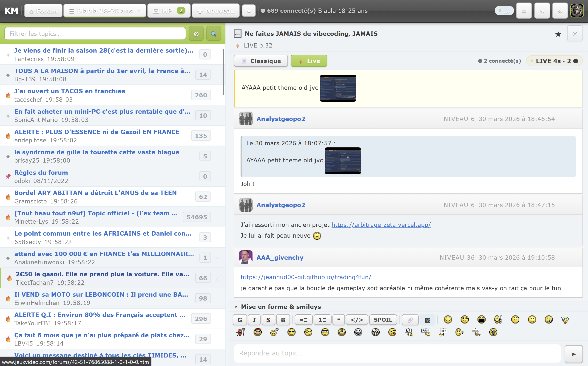Click the bold G formatting button

coord(239,320)
